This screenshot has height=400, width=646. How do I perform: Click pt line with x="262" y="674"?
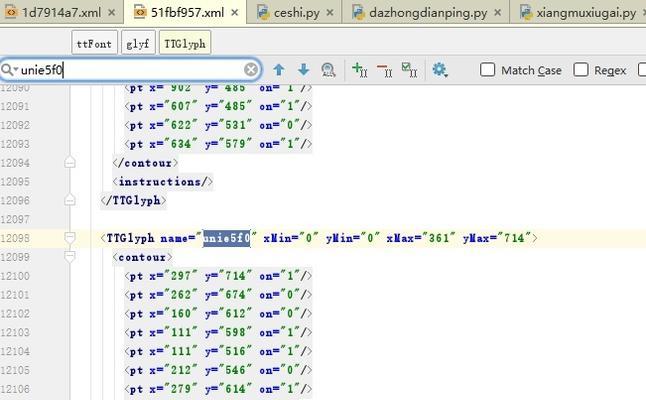pyautogui.click(x=218, y=295)
